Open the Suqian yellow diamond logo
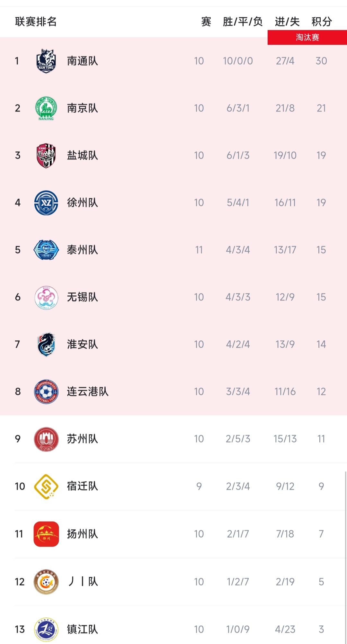 46,486
